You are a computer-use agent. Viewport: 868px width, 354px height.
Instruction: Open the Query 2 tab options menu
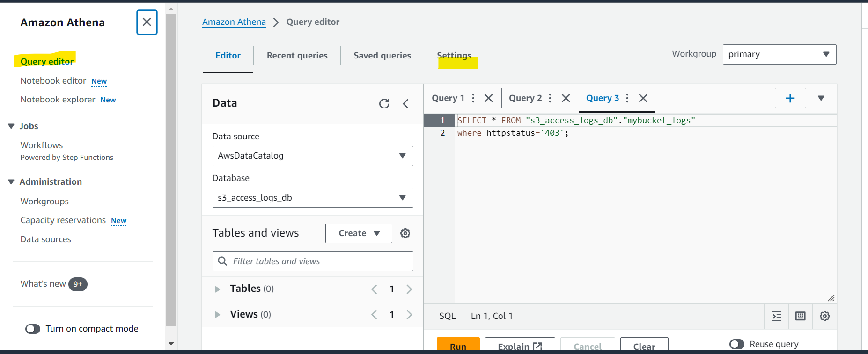[550, 98]
